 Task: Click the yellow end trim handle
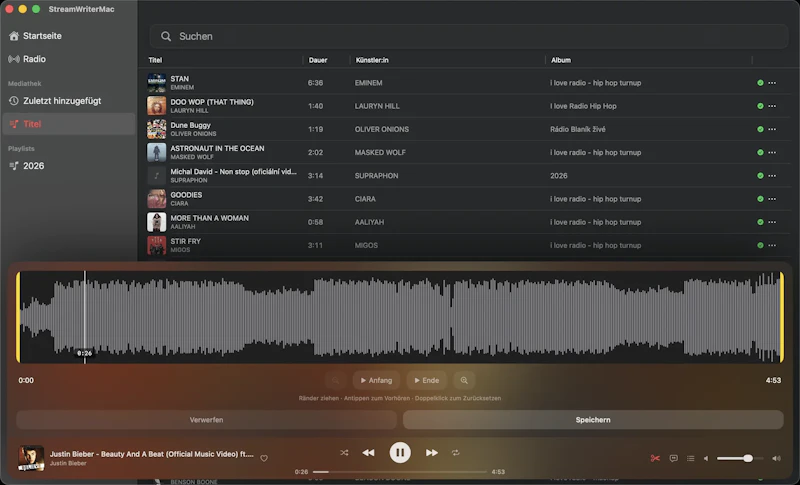click(781, 317)
